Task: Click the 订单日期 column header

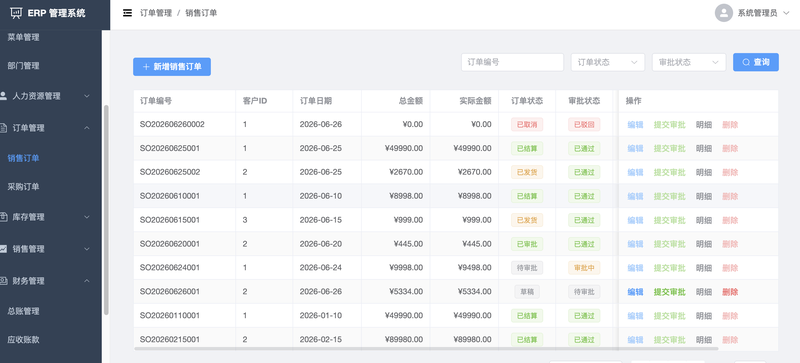Action: coord(315,101)
